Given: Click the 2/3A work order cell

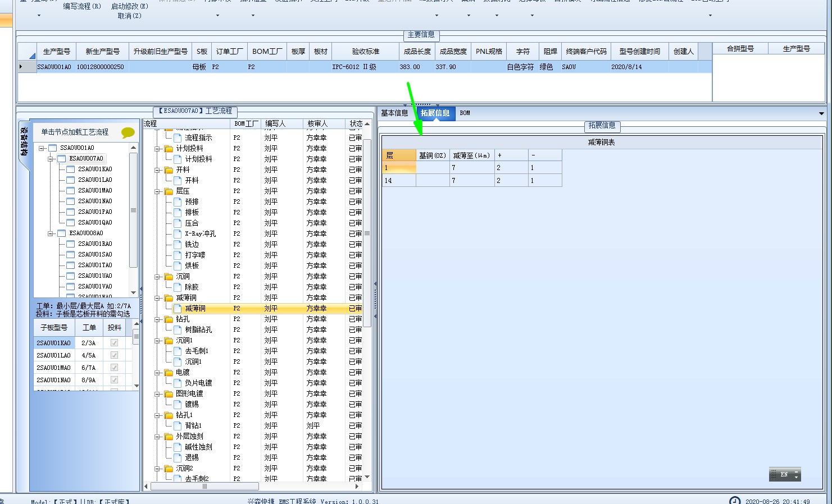Looking at the screenshot, I should (89, 343).
